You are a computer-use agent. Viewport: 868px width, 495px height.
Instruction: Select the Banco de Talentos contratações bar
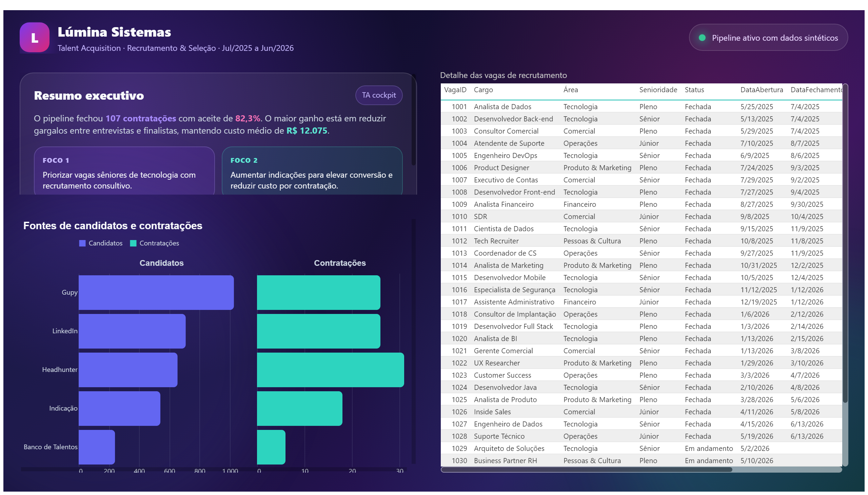[x=271, y=447]
